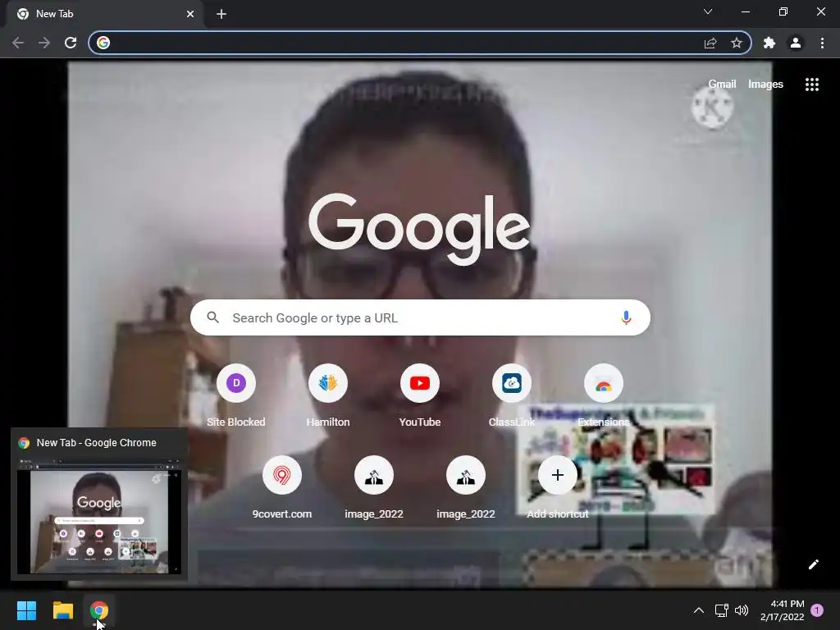840x630 pixels.
Task: Open the Extensions puzzle piece menu
Action: point(769,43)
